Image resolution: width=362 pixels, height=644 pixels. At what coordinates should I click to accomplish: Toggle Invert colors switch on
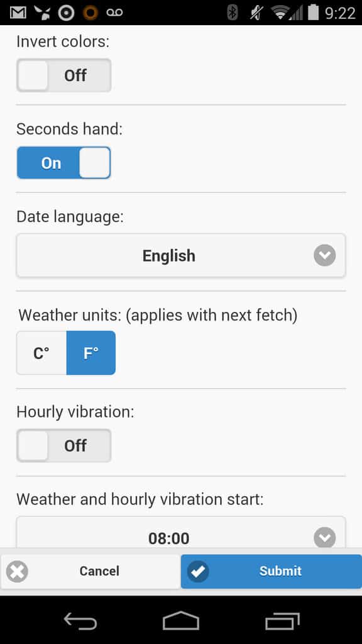(63, 75)
